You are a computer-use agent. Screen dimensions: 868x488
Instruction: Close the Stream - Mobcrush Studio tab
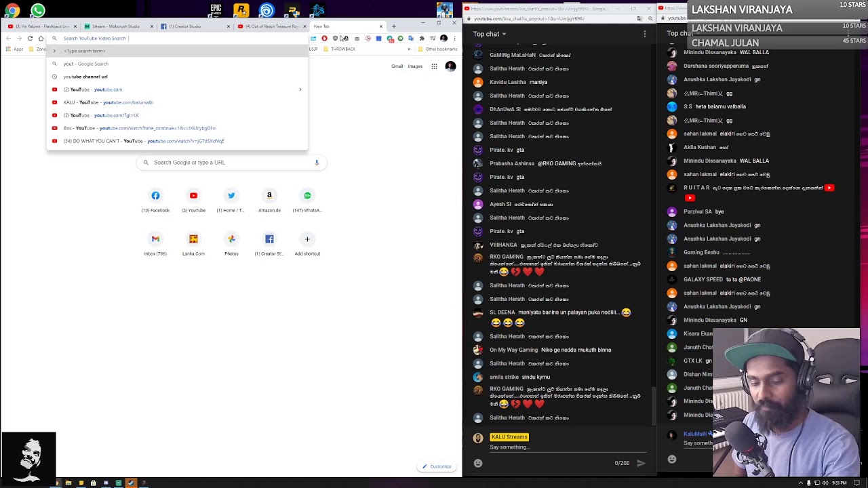click(152, 26)
